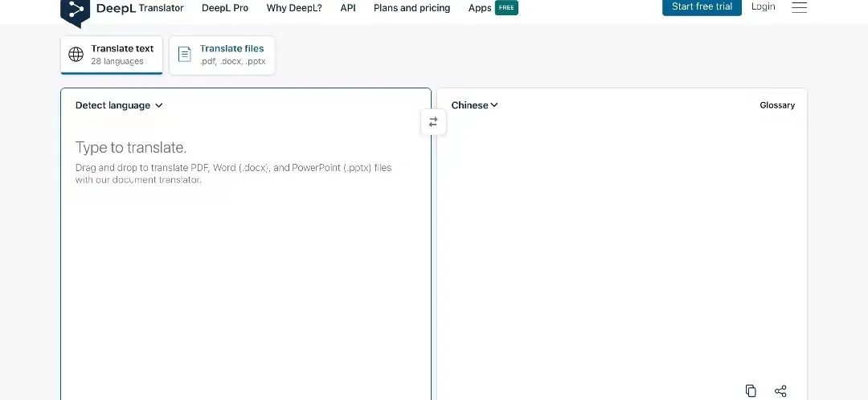This screenshot has width=868, height=400.
Task: Click the globe icon on Translate text
Action: tap(76, 55)
